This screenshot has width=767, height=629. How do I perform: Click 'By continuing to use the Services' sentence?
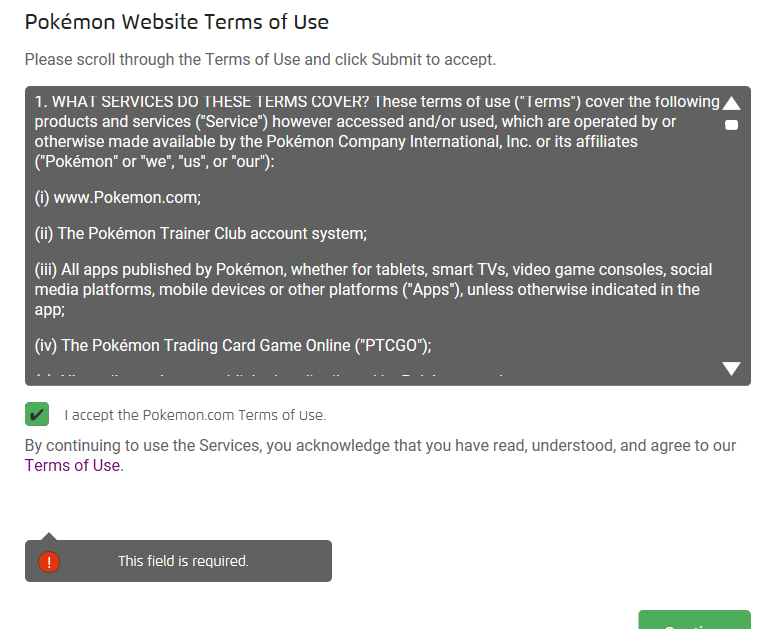[x=380, y=455]
